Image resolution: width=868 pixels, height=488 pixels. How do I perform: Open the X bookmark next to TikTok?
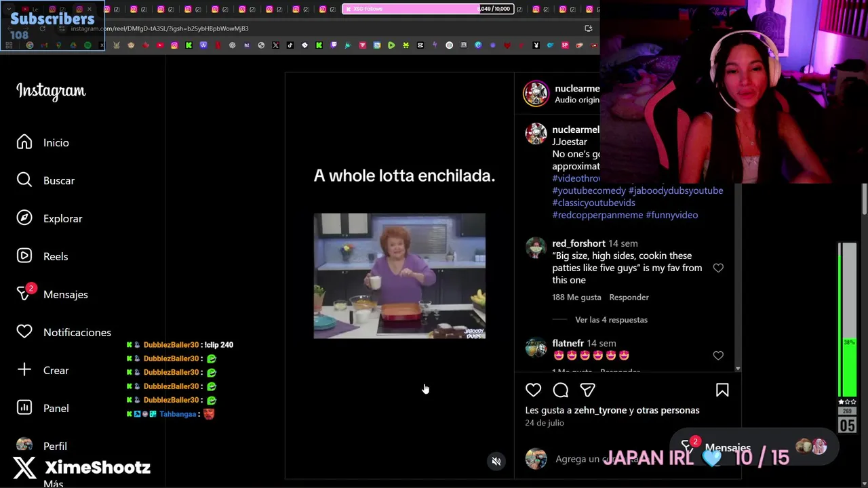(275, 45)
